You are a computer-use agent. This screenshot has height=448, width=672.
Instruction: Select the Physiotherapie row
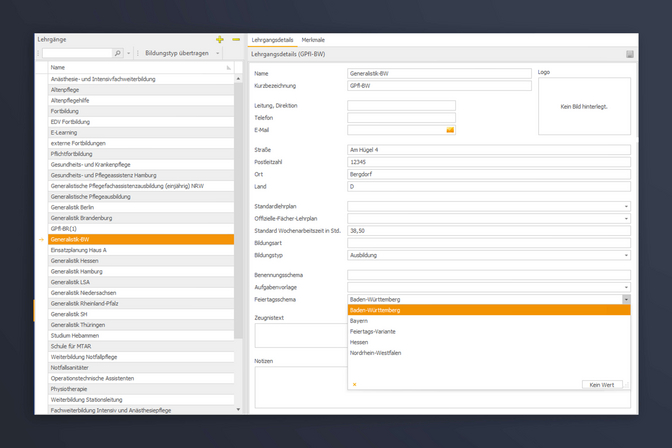point(141,389)
